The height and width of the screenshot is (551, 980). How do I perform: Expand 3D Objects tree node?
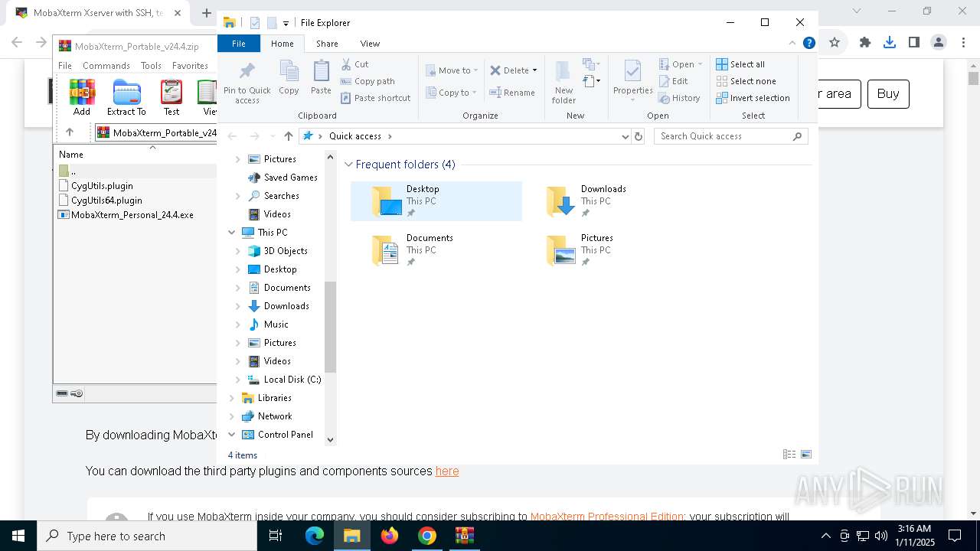[238, 251]
